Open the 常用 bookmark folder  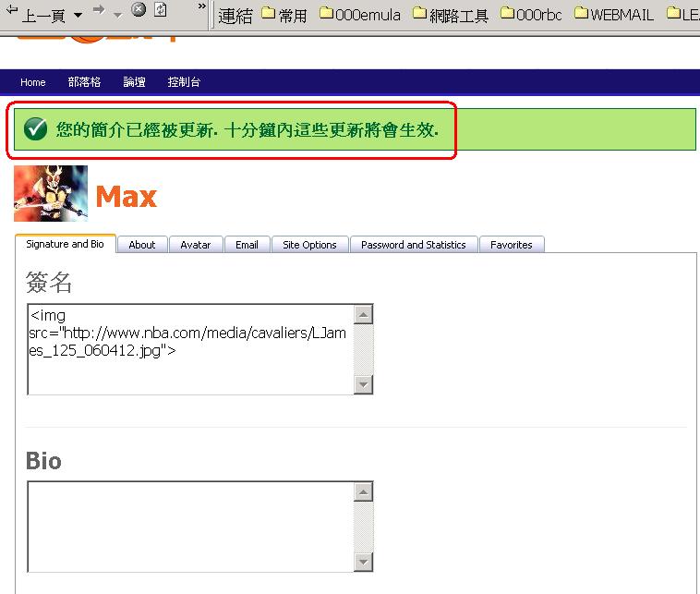[x=284, y=15]
